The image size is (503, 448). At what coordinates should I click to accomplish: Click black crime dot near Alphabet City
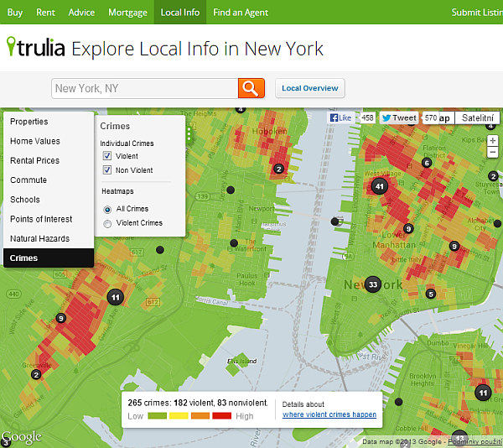497,224
